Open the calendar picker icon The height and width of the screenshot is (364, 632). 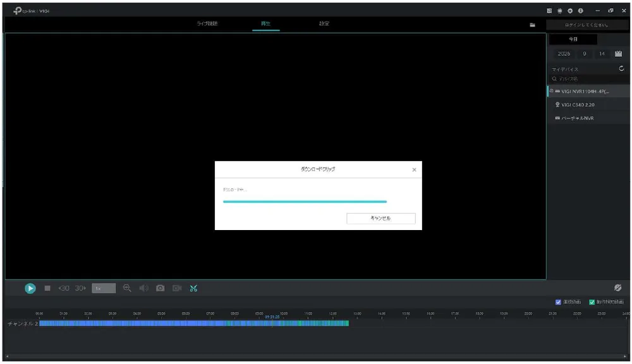coord(618,54)
